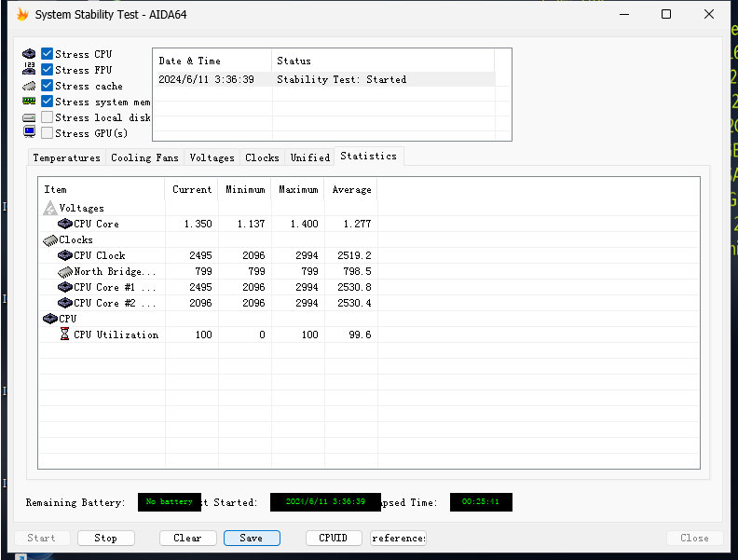Click the AIDA64 flame icon in title bar
Viewport: 738px width, 560px height.
point(22,15)
